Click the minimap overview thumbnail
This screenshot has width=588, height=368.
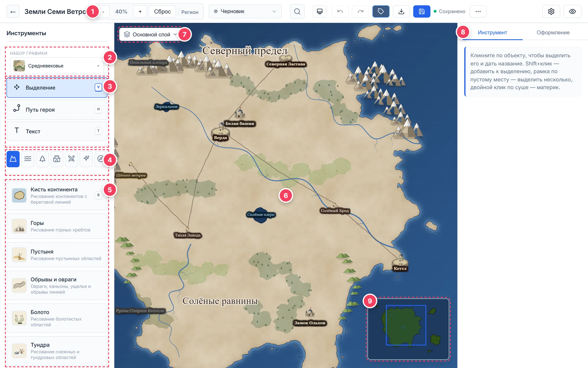[x=408, y=329]
